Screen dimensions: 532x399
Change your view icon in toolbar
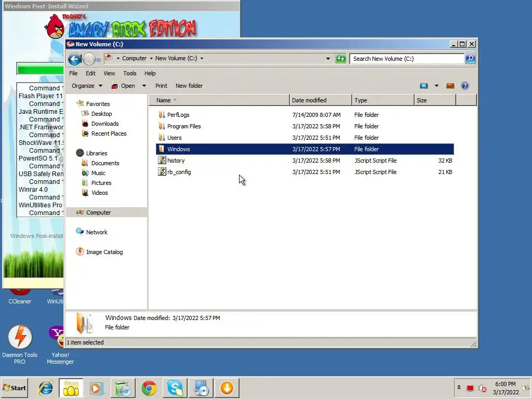pos(424,86)
